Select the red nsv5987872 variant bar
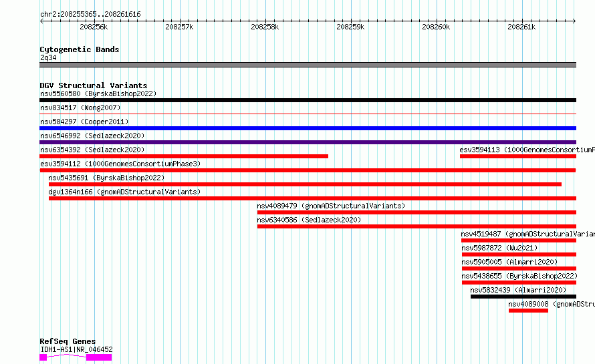The width and height of the screenshot is (595, 364). tap(519, 254)
